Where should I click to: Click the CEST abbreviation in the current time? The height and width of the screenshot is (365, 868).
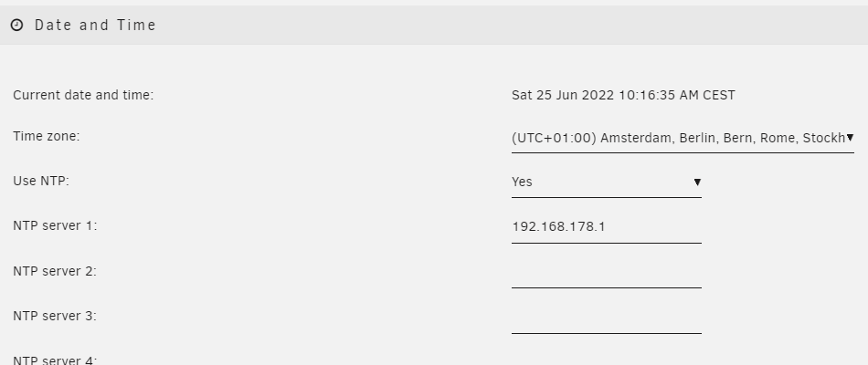(x=719, y=95)
